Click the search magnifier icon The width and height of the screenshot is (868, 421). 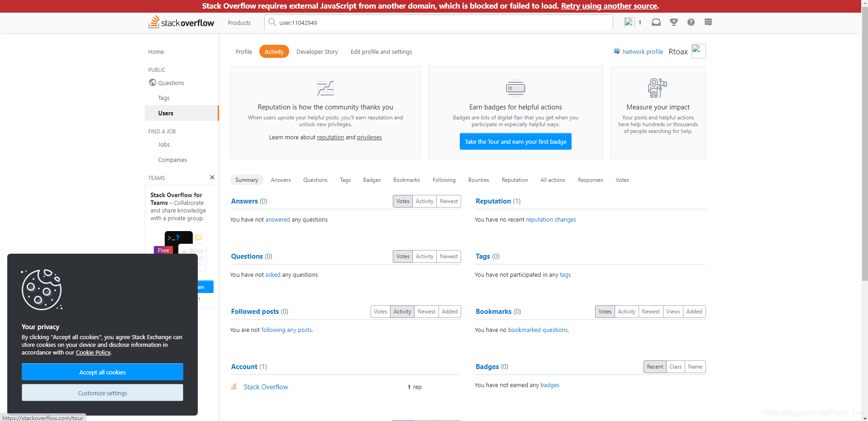[x=272, y=22]
